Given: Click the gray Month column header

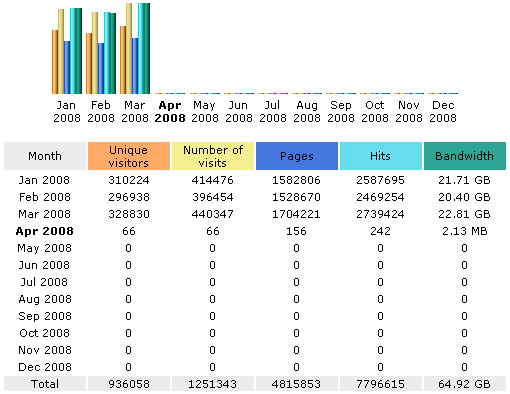Looking at the screenshot, I should (x=45, y=156).
